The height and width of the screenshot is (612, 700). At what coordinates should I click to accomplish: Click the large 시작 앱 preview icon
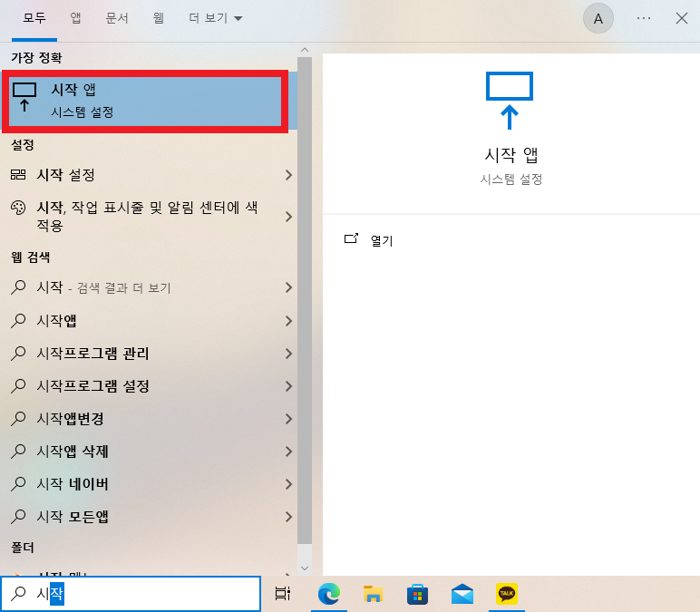pos(510,101)
